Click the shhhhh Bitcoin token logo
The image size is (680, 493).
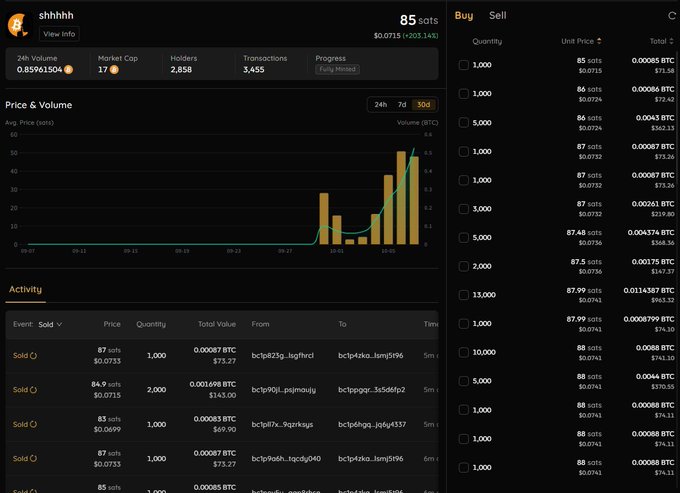tap(18, 25)
